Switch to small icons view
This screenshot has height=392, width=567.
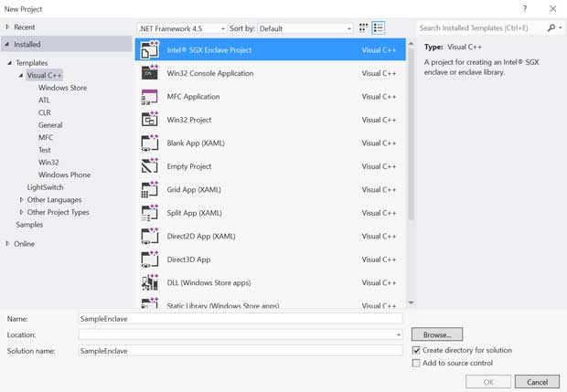(x=363, y=27)
